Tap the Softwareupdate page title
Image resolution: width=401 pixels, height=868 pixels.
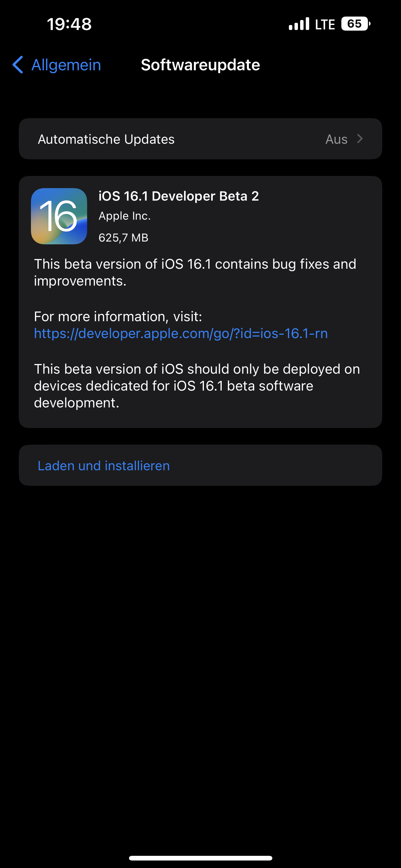200,65
